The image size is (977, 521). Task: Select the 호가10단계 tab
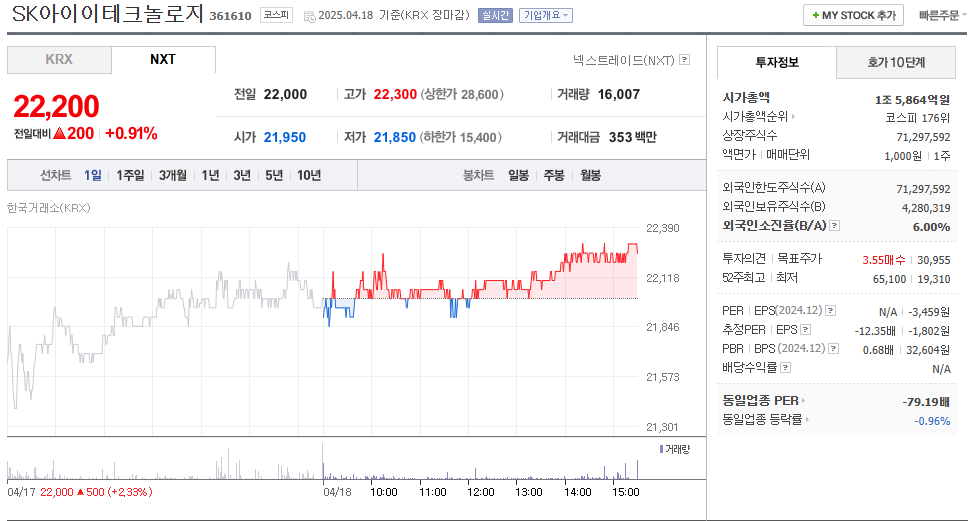pos(896,62)
